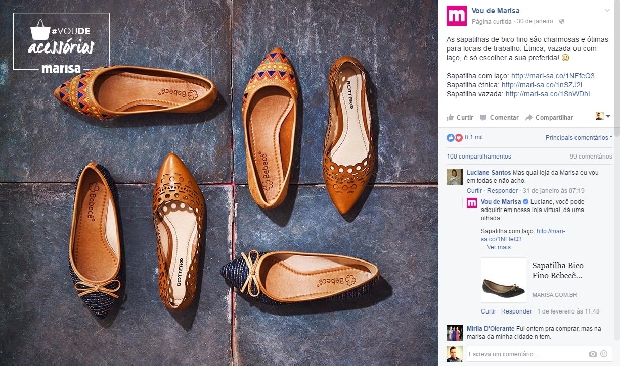The height and width of the screenshot is (366, 620).
Task: Click the Sapatilha Bico Fino product thumbnail
Action: [503, 280]
